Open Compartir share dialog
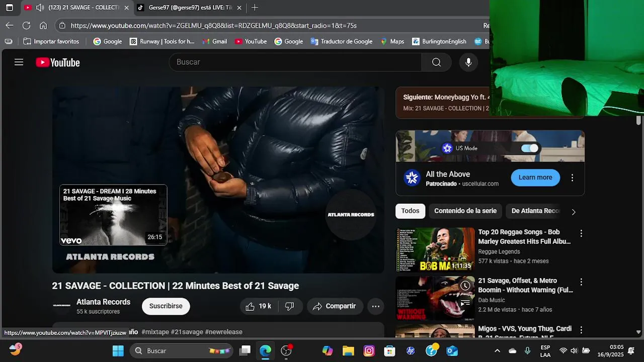Screen dimensions: 644x362 pyautogui.click(x=335, y=306)
